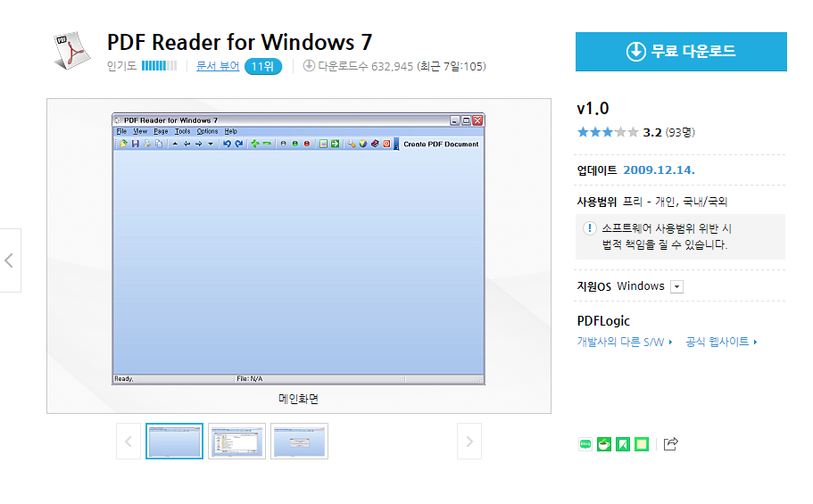Show the previous software with left arrow
813x504 pixels.
[9, 260]
